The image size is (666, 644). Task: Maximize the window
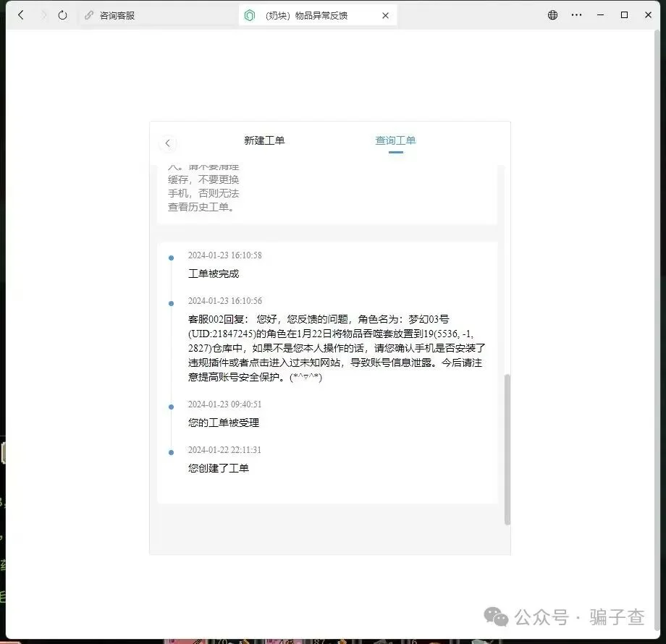coord(624,15)
